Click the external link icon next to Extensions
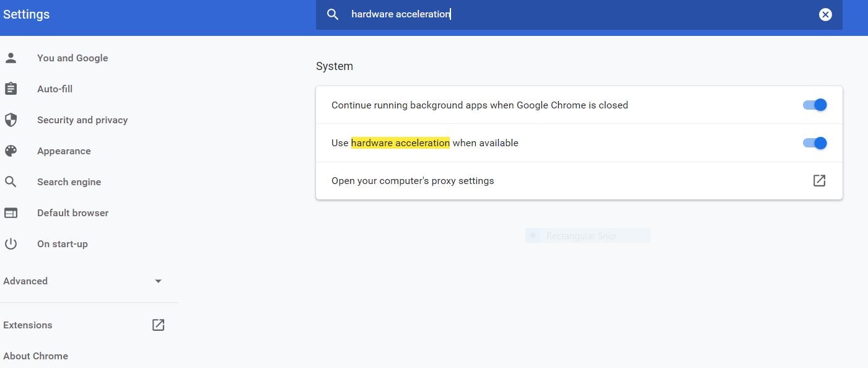 coord(158,325)
